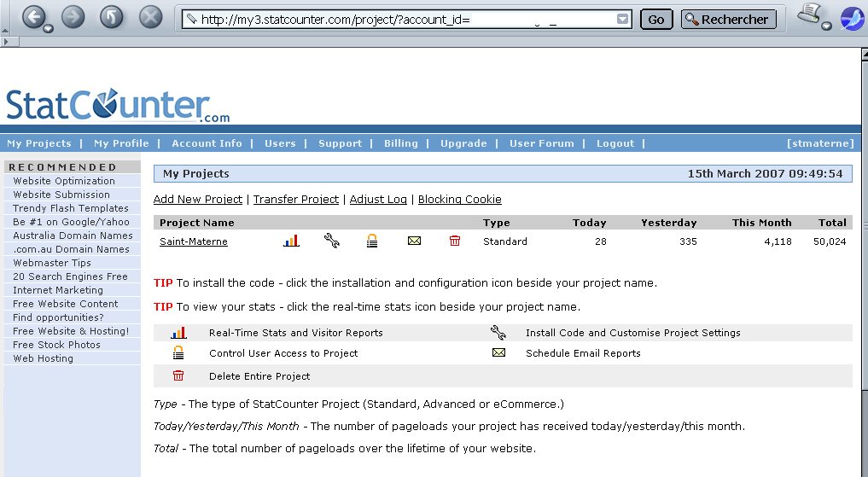Click legend trash icon for Delete Entire Project

[178, 375]
